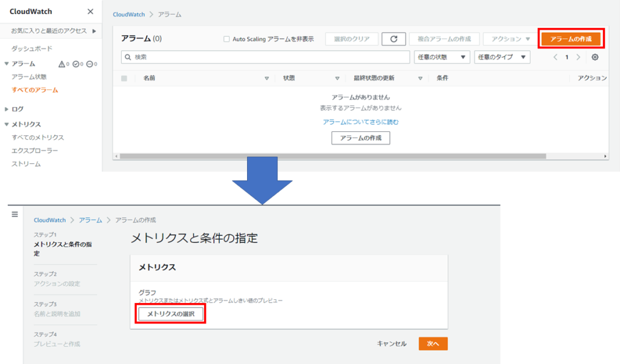Open the アクション dropdown menu

tap(510, 39)
